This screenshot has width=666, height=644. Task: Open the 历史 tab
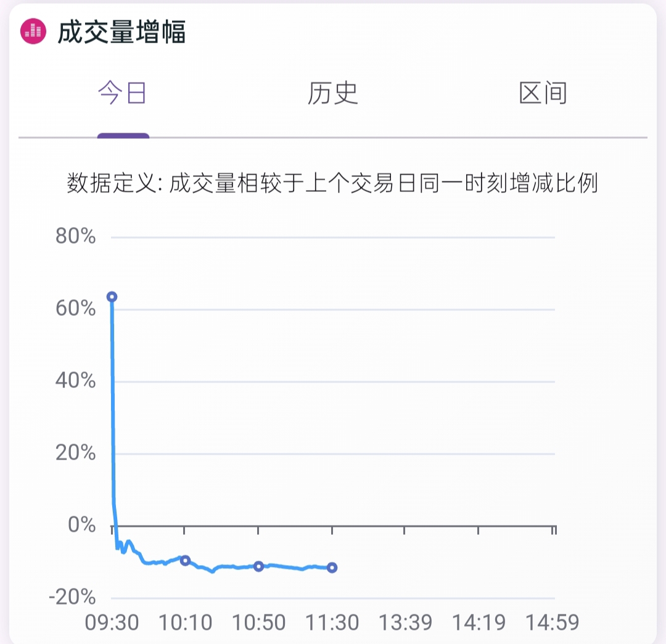[332, 93]
